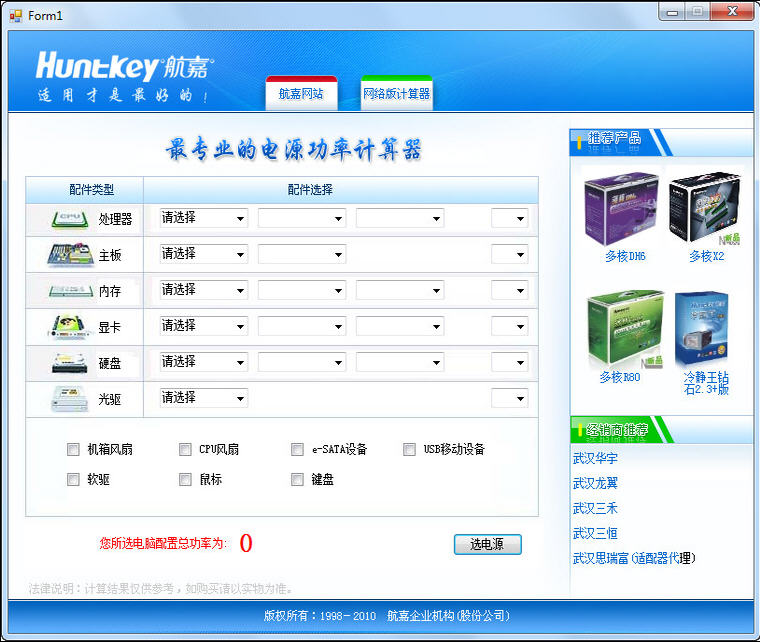Open the 多核DH6 product thumbnail
Viewport: 760px width, 642px height.
tap(621, 209)
